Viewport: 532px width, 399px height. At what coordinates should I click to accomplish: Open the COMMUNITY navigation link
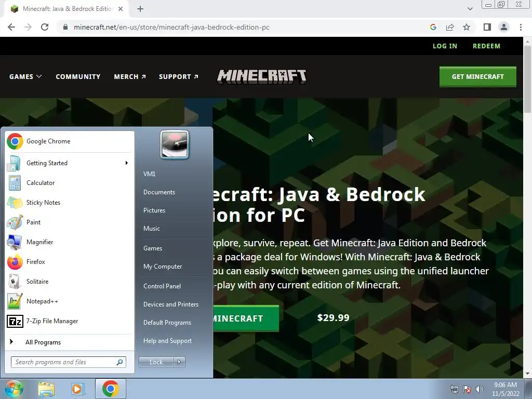[x=78, y=77]
